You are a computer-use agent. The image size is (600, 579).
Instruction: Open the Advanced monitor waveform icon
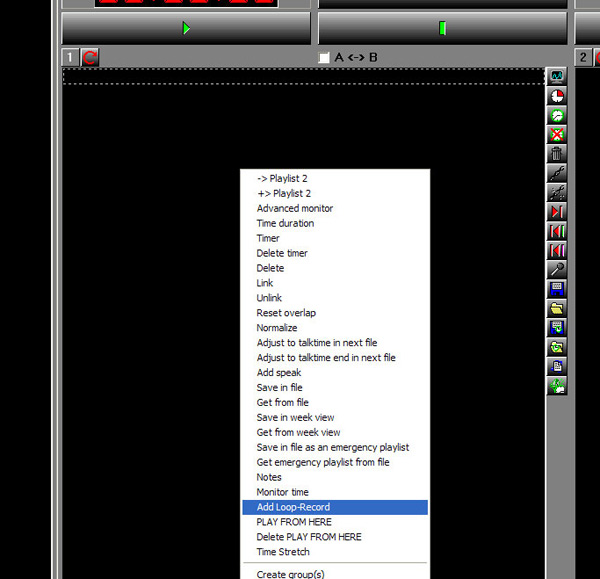pyautogui.click(x=557, y=77)
